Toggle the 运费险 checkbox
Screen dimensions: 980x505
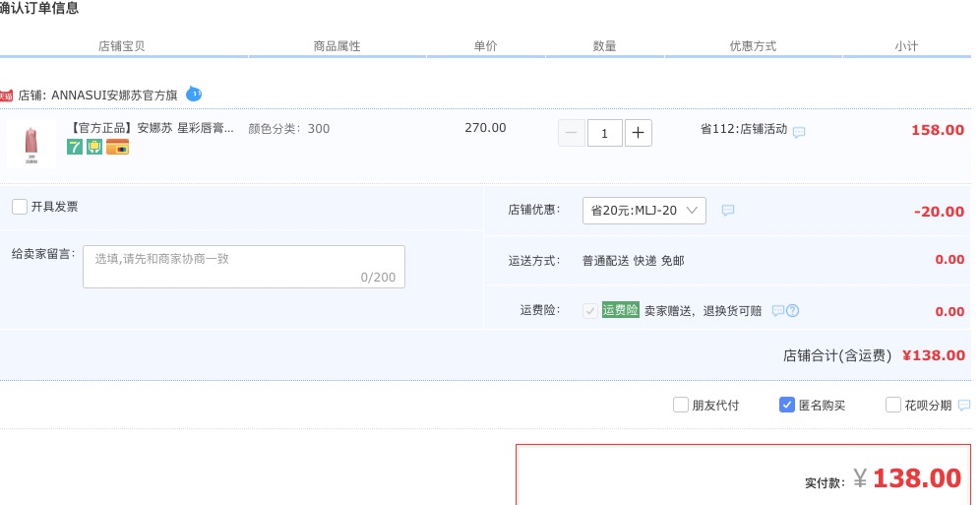[590, 311]
